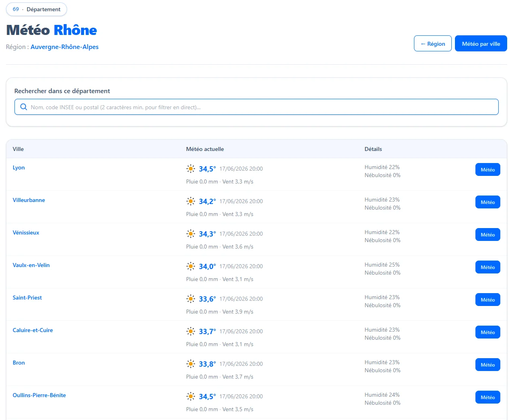Viewport: 520px width, 420px height.
Task: Click Météo button for Bron
Action: 488,365
